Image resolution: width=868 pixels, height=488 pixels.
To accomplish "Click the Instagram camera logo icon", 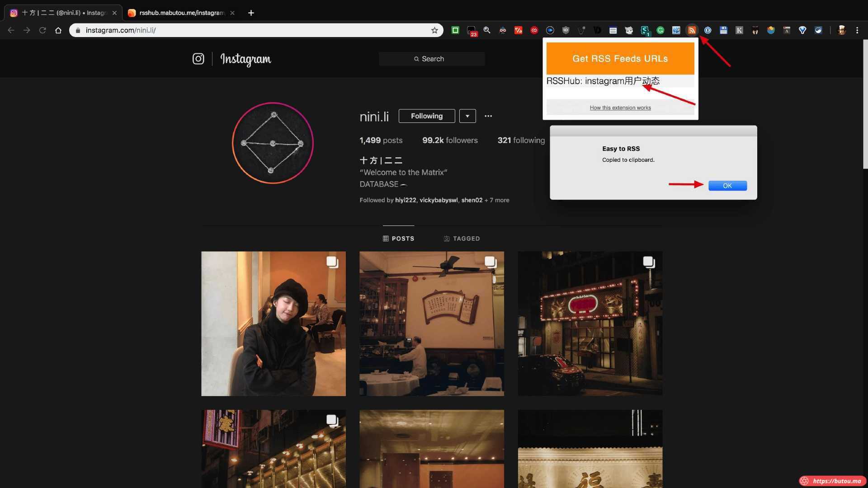I will [198, 59].
